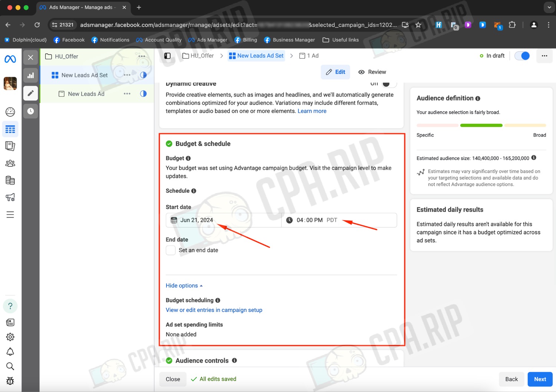The width and height of the screenshot is (556, 392).
Task: Open more options for HU_Offer campaign
Action: (x=142, y=56)
